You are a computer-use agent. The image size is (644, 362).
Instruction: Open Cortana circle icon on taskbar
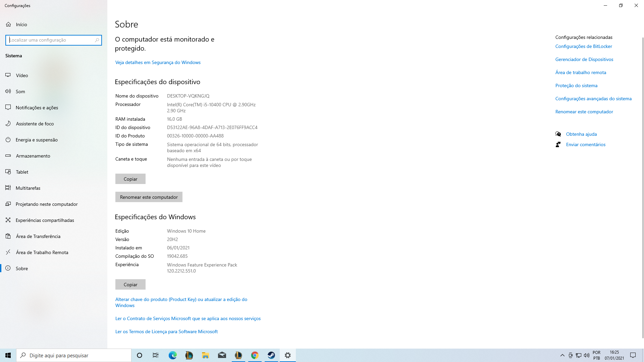[x=140, y=355]
